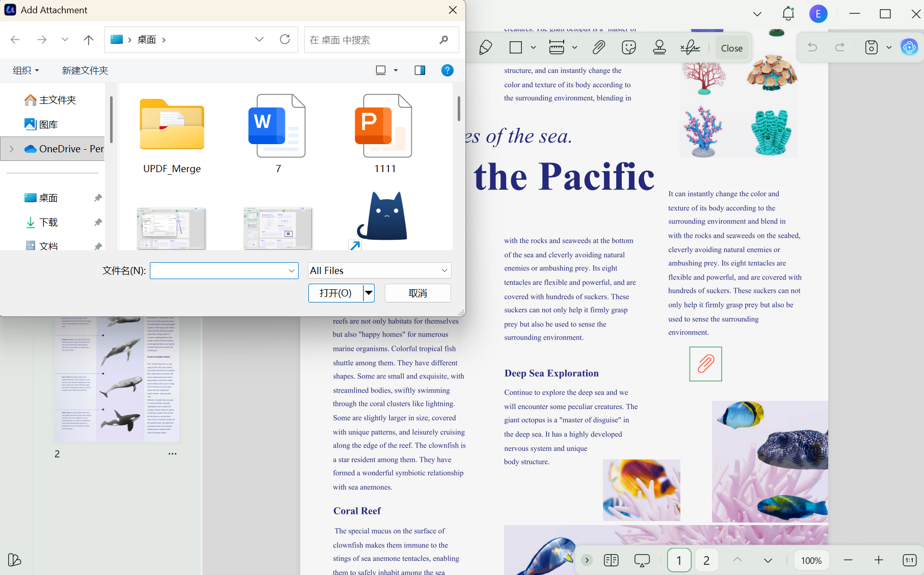Image resolution: width=924 pixels, height=575 pixels.
Task: Open the 打开 button split arrow
Action: tap(368, 293)
